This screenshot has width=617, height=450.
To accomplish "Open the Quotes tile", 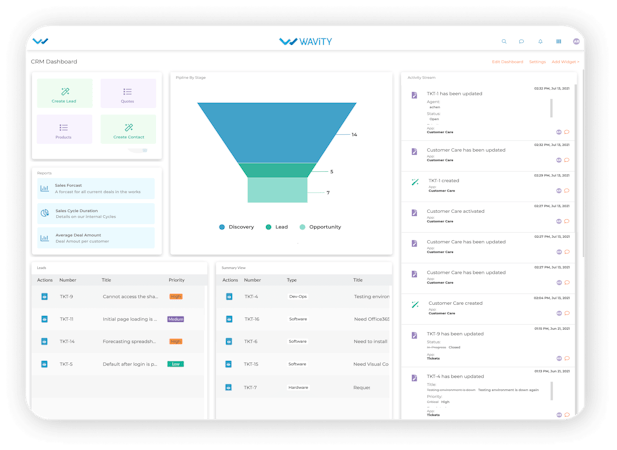I will click(x=128, y=94).
